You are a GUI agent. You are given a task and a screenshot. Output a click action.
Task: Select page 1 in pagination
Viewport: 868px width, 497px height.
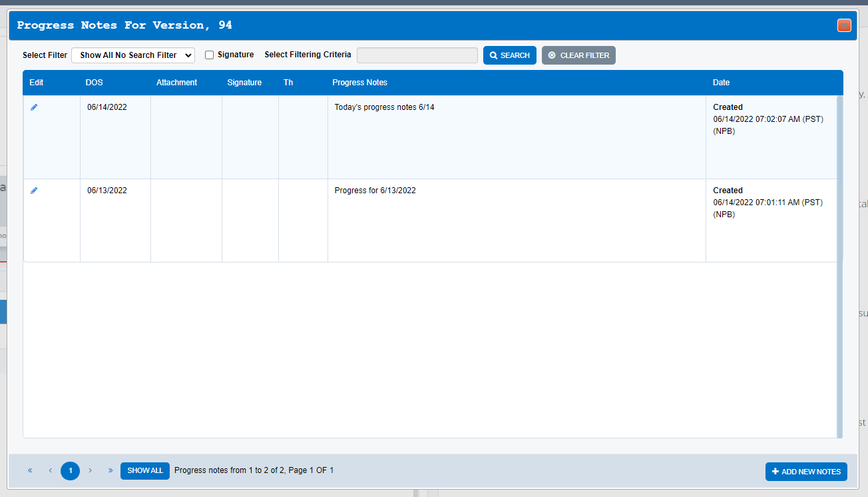(71, 471)
